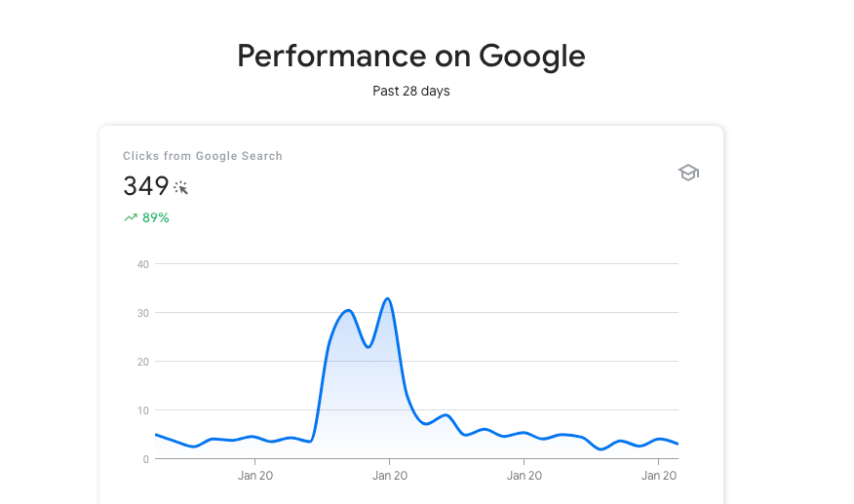The height and width of the screenshot is (504, 854).
Task: Click the "Performance on Google" heading
Action: tap(411, 56)
